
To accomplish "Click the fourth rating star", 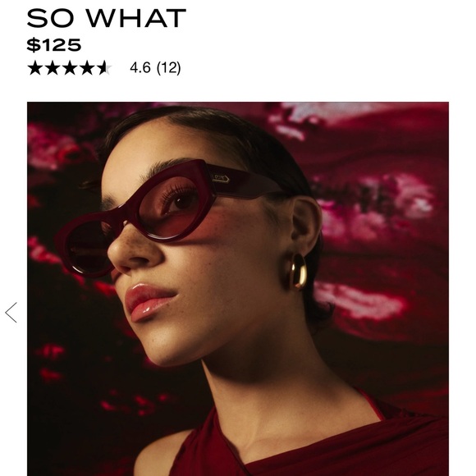I will coord(87,67).
